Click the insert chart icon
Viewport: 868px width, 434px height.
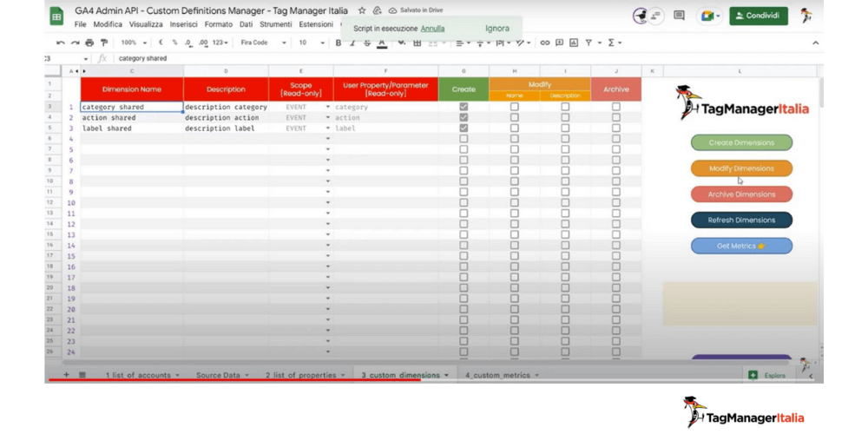click(x=574, y=43)
